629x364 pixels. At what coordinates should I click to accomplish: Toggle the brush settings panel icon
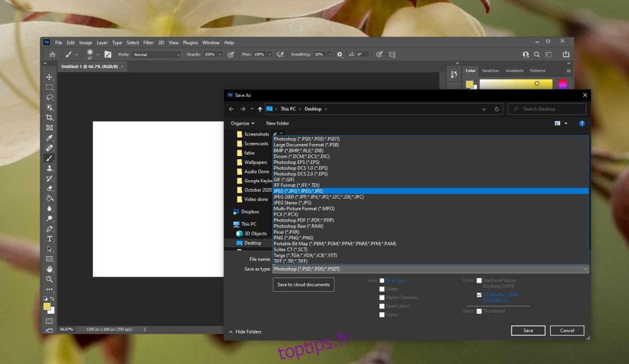[x=107, y=54]
